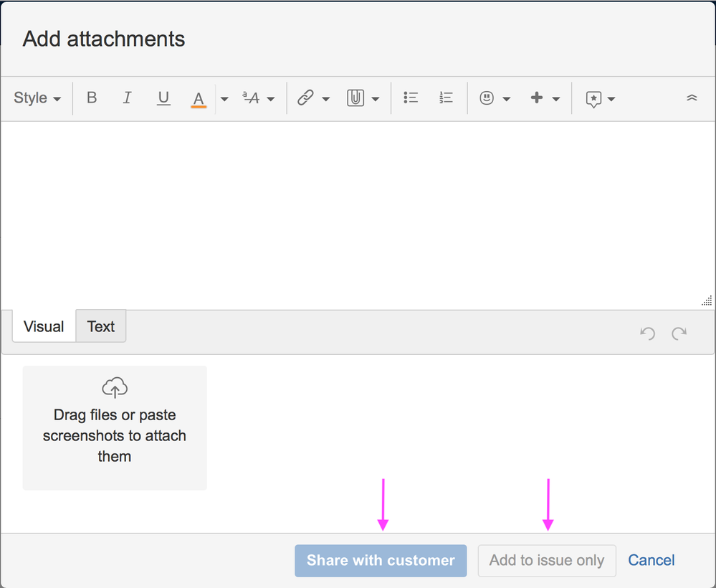The image size is (716, 588).
Task: Click the drag files attachment area
Action: [115, 427]
